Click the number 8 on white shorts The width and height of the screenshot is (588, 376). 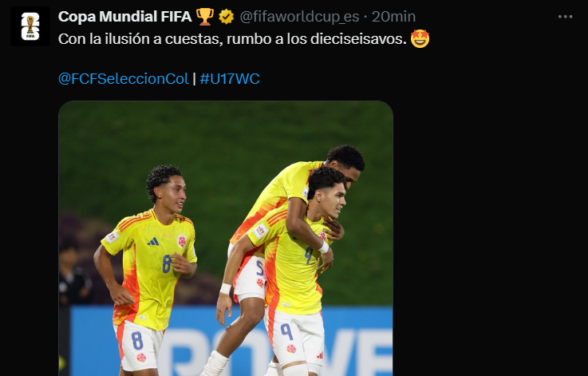[137, 341]
